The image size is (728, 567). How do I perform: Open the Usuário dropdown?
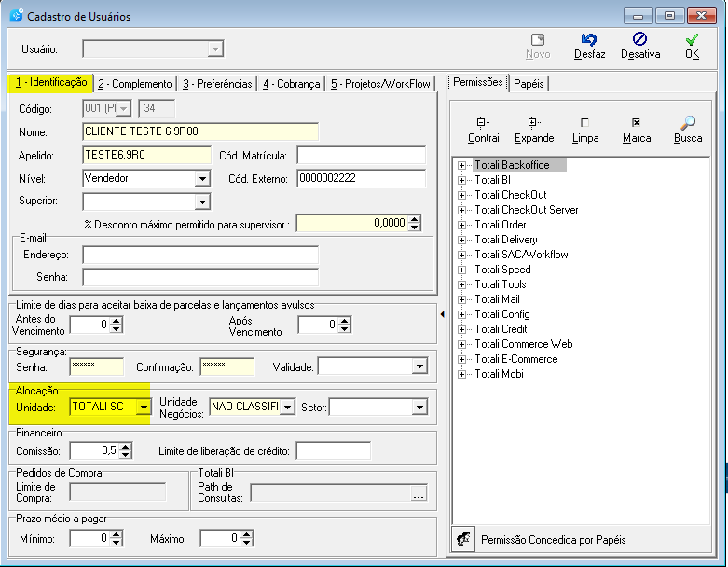(215, 48)
